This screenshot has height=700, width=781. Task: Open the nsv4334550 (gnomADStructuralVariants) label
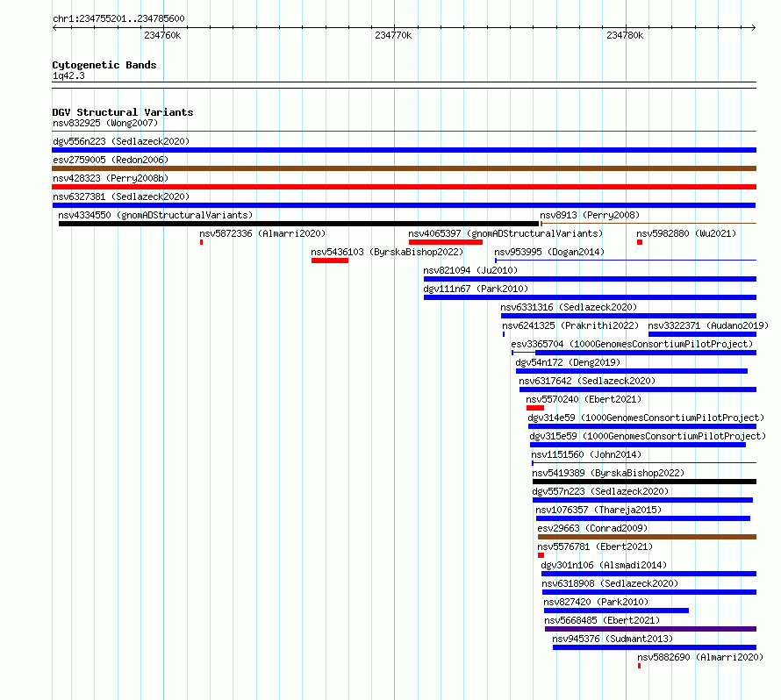155,215
